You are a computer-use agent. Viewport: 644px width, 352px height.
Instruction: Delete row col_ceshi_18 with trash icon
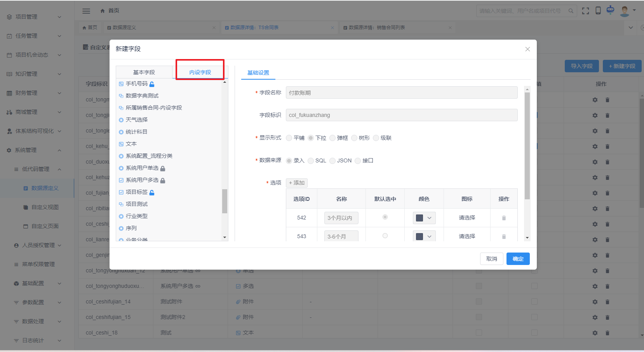(607, 333)
